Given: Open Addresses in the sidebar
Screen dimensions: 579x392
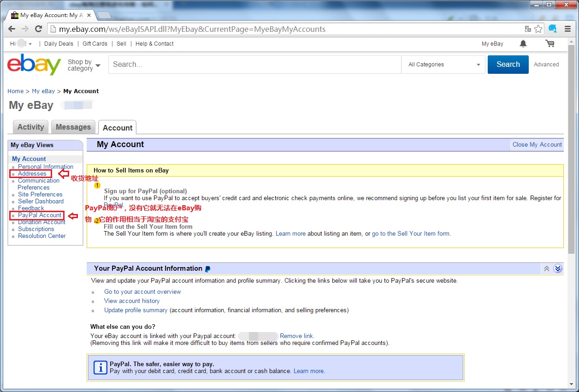Looking at the screenshot, I should click(32, 174).
